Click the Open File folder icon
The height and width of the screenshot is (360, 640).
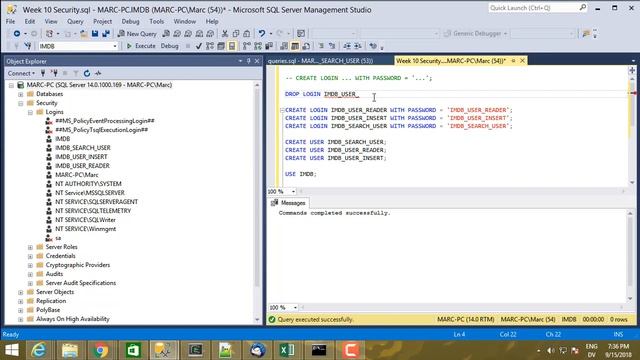(x=84, y=33)
